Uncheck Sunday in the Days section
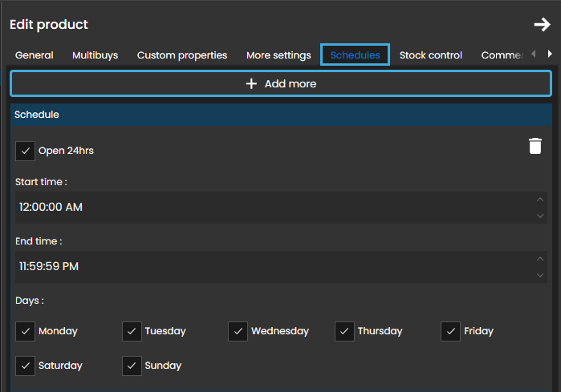The image size is (561, 392). coord(132,366)
